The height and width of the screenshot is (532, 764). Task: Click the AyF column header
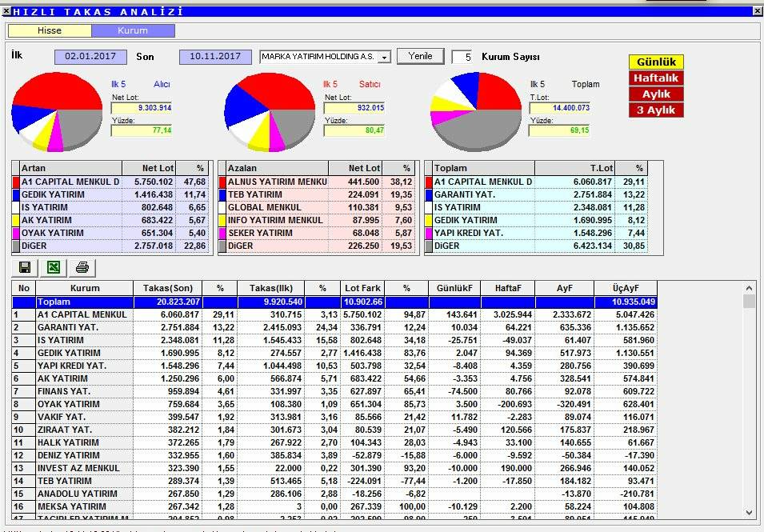(x=564, y=289)
